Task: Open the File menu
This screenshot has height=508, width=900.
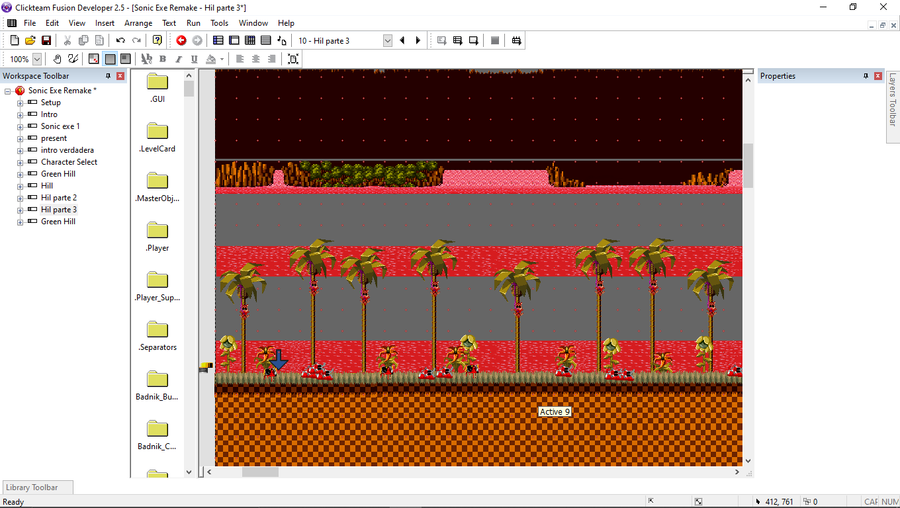Action: (30, 23)
